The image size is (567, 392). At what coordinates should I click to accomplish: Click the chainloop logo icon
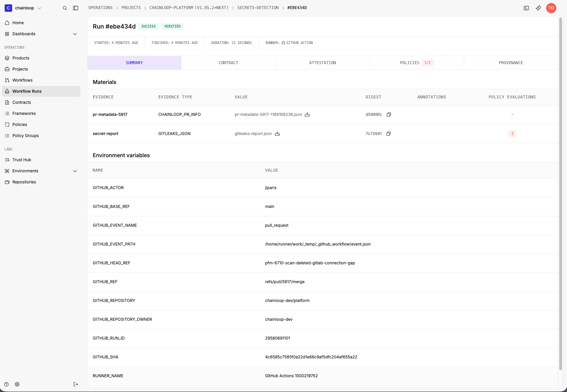coord(8,8)
